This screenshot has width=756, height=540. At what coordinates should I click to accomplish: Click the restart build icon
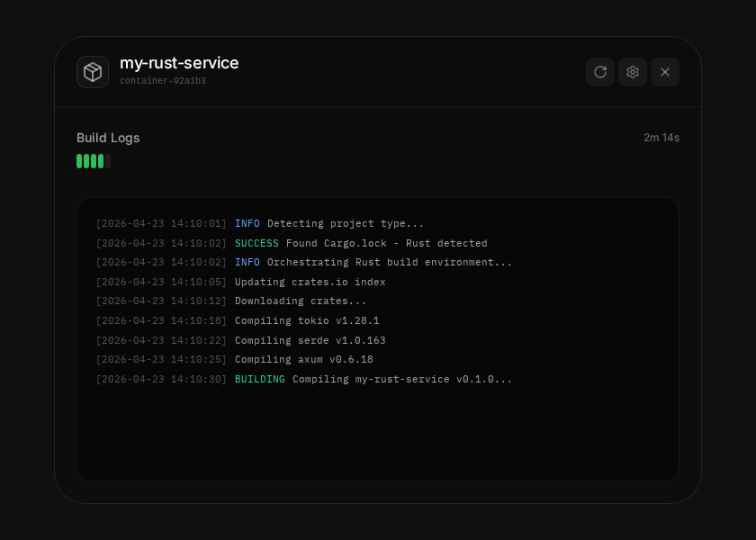(x=600, y=72)
